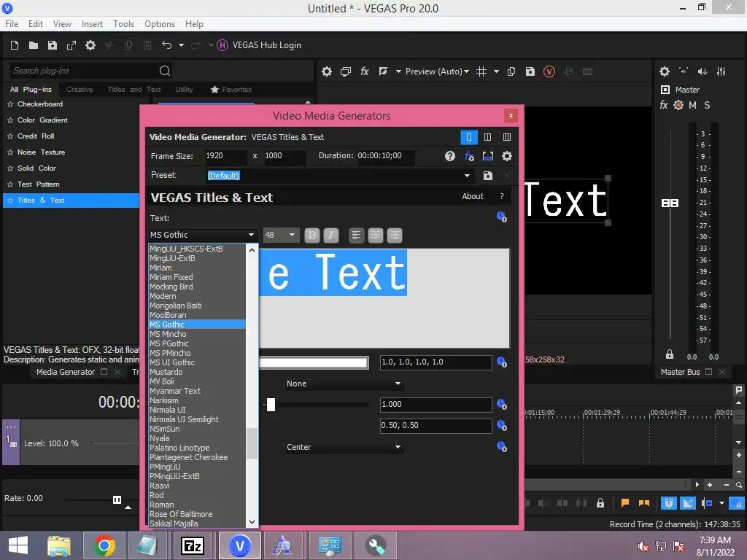Select the Checkerboard generator

point(40,104)
